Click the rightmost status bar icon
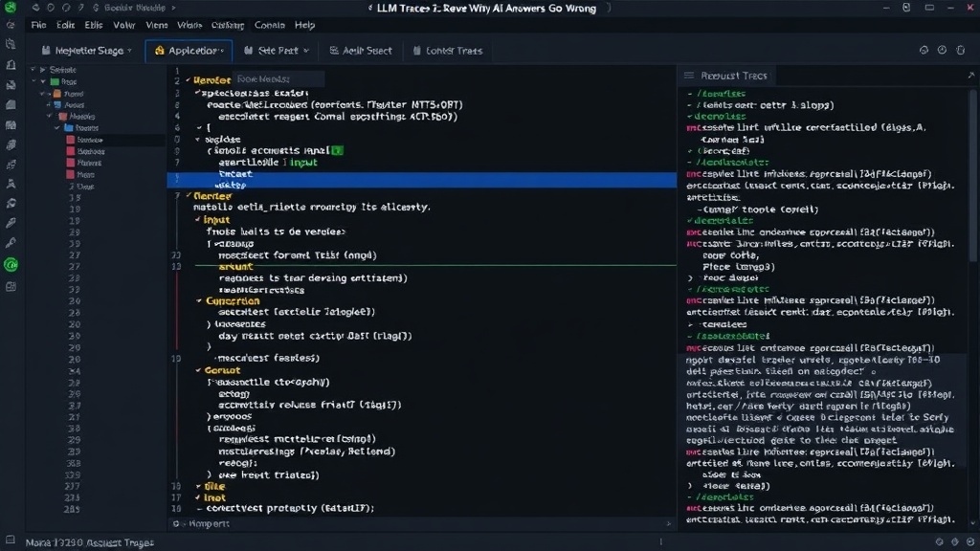Viewport: 980px width, 551px height. coord(970,541)
